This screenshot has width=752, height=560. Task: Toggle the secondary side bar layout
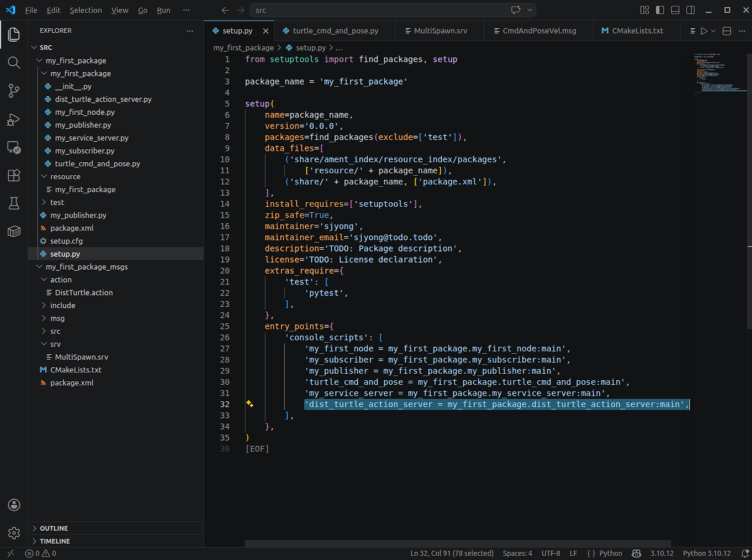coord(690,10)
